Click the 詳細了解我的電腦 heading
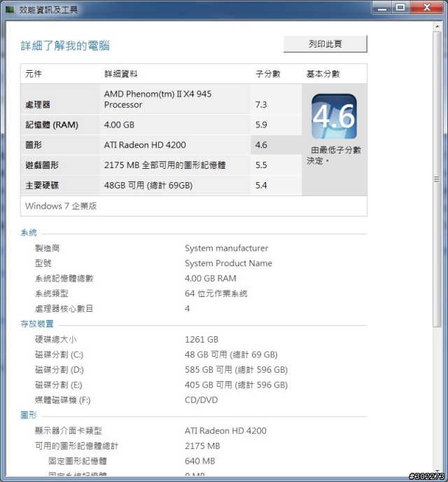Viewport: 448px width, 482px height. point(65,46)
